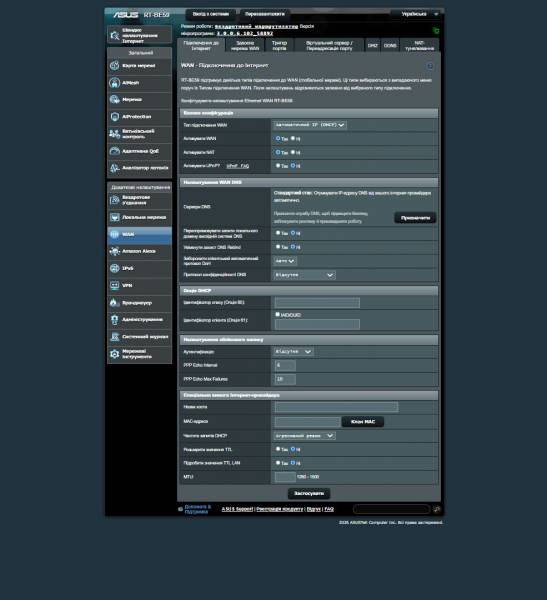Viewport: 547px width, 600px height.
Task: Click the Assign DNS server button
Action: click(x=415, y=218)
